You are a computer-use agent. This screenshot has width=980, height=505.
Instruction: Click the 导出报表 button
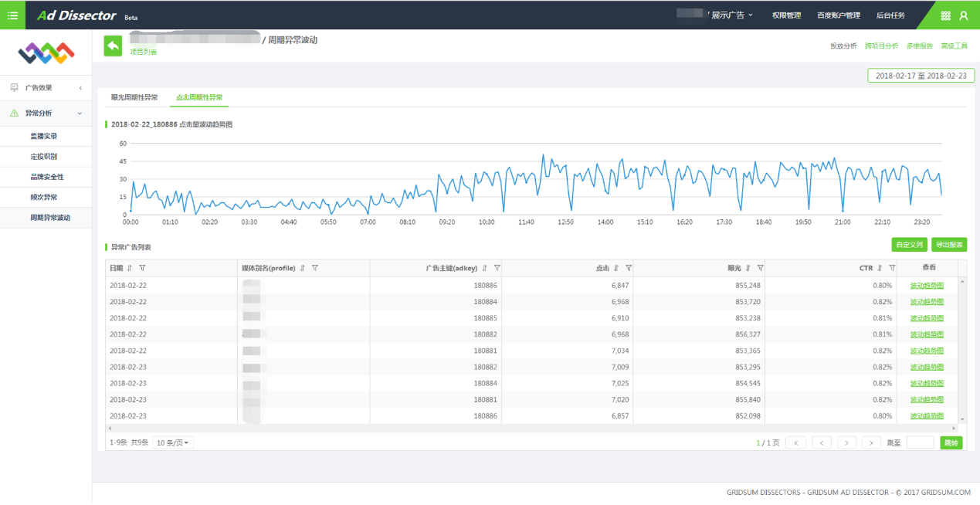(949, 245)
